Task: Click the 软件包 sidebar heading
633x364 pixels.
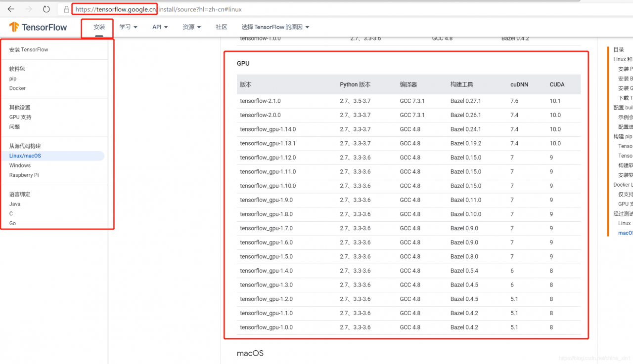Action: point(17,69)
